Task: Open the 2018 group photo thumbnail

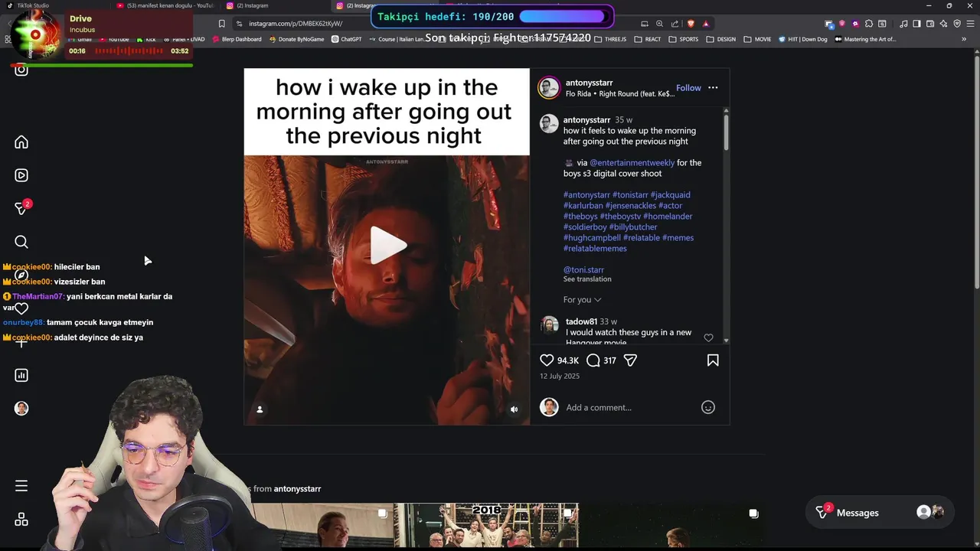Action: pos(486,525)
